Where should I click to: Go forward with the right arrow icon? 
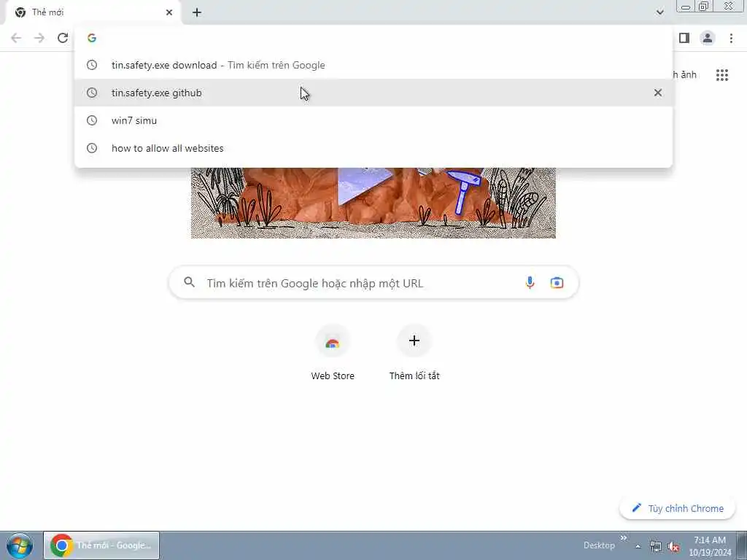point(39,38)
